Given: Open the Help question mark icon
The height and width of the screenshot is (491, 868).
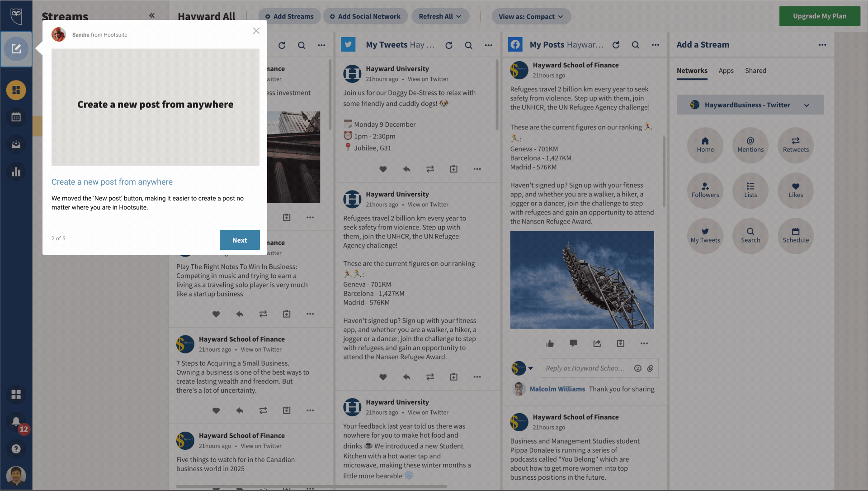Looking at the screenshot, I should point(16,449).
